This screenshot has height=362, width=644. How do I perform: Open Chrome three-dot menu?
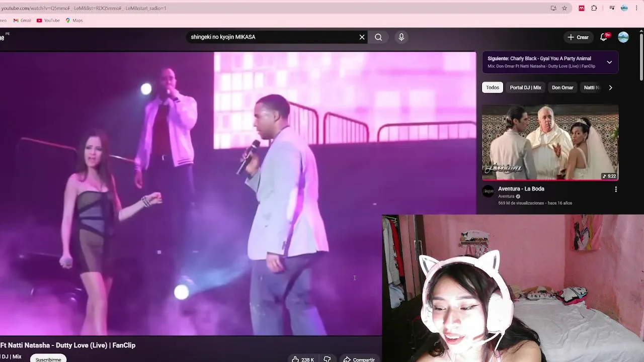coord(637,8)
